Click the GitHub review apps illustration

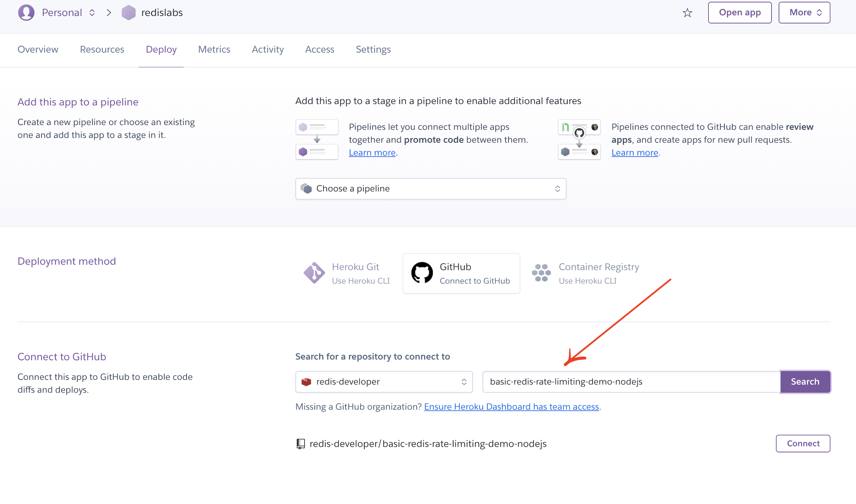tap(579, 139)
